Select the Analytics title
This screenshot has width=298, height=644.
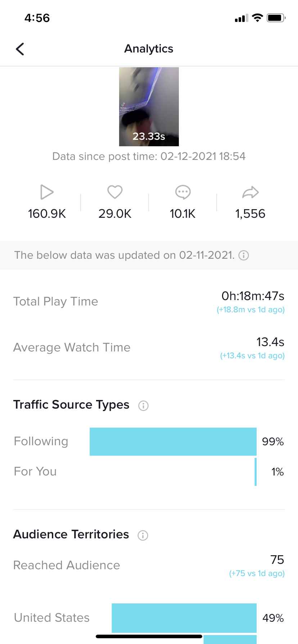[x=149, y=49]
